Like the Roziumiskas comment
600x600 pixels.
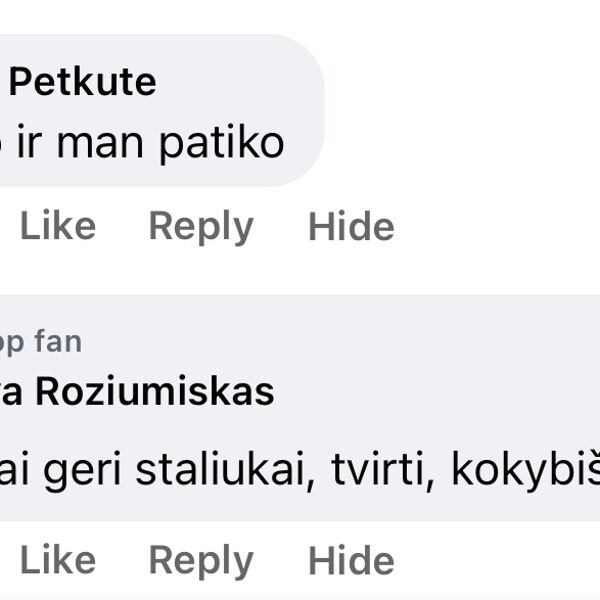click(58, 561)
